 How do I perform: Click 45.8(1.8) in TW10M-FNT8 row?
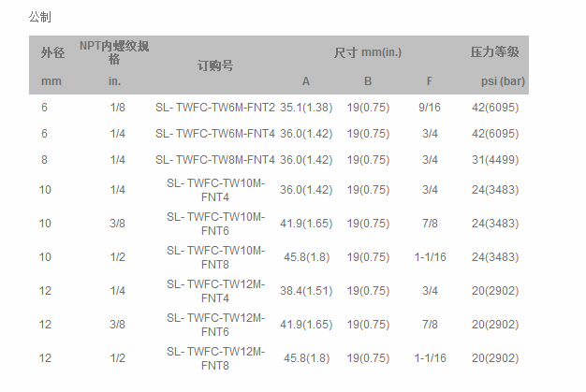coord(306,257)
